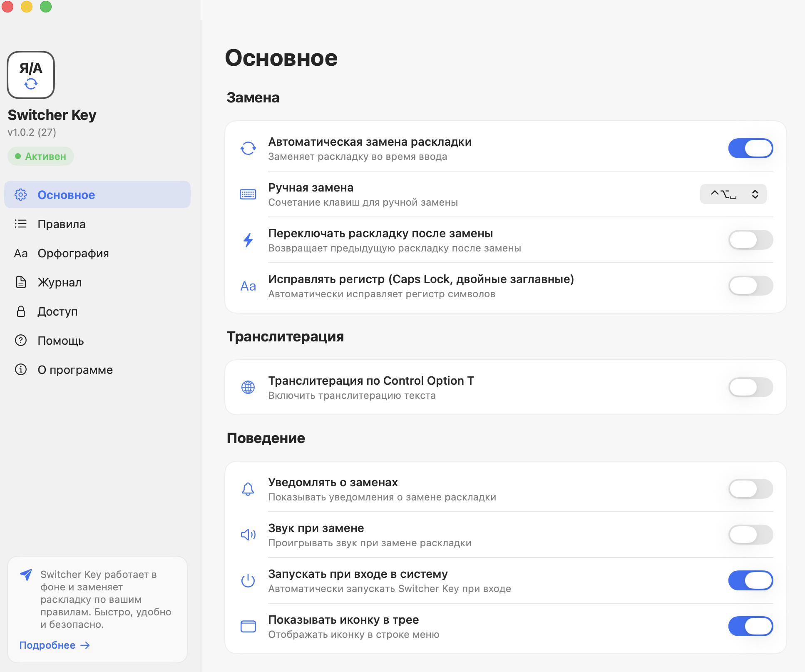Click the question mark icon beside Помощь
This screenshot has width=805, height=672.
(x=21, y=341)
